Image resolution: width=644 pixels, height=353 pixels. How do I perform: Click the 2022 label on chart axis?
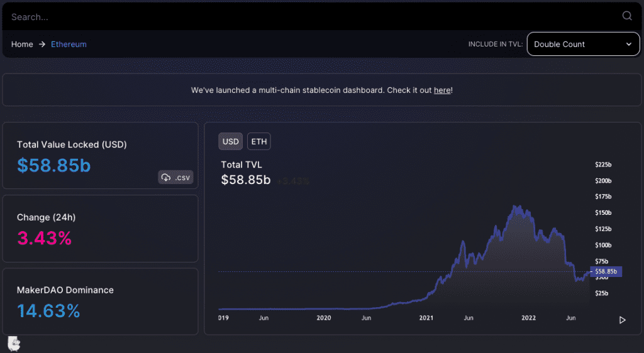(528, 318)
